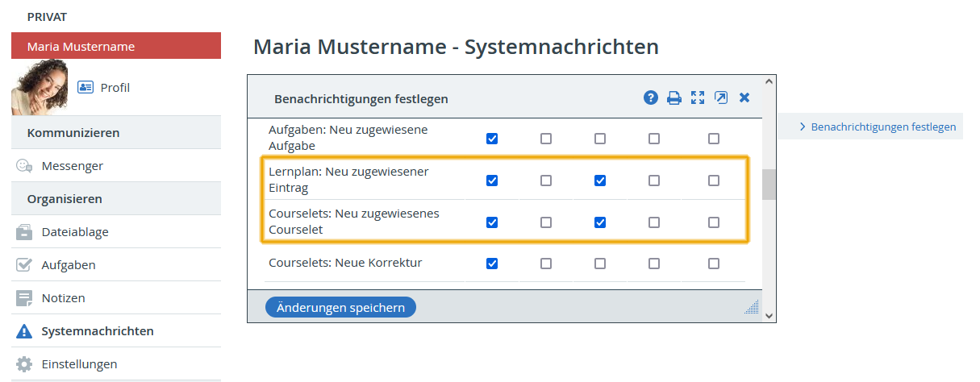Open panel in new window icon
The height and width of the screenshot is (382, 980).
point(721,98)
